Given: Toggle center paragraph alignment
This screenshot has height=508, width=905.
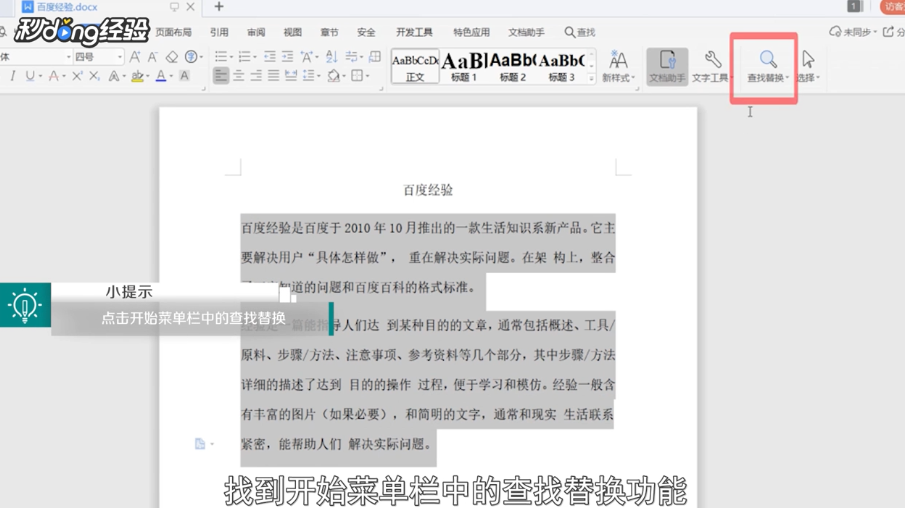Looking at the screenshot, I should (238, 76).
